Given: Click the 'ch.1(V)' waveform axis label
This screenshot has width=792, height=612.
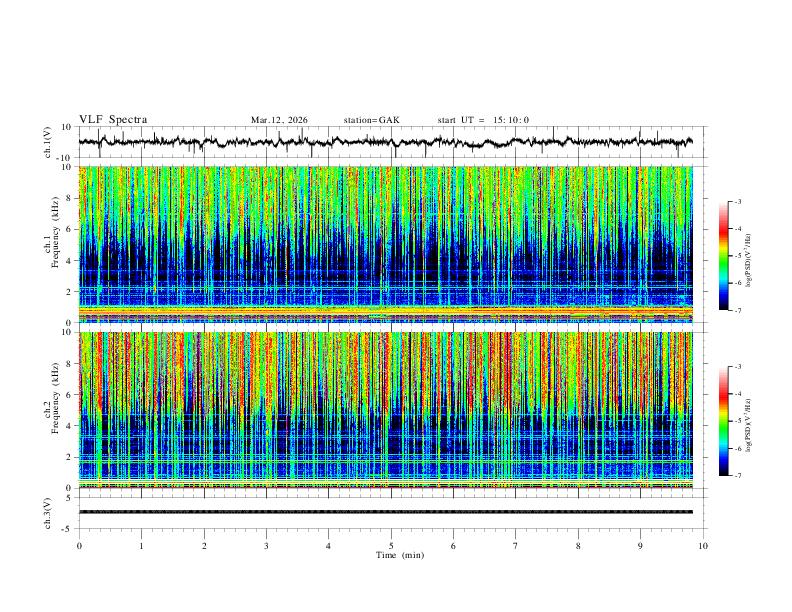Looking at the screenshot, I should pos(48,142).
